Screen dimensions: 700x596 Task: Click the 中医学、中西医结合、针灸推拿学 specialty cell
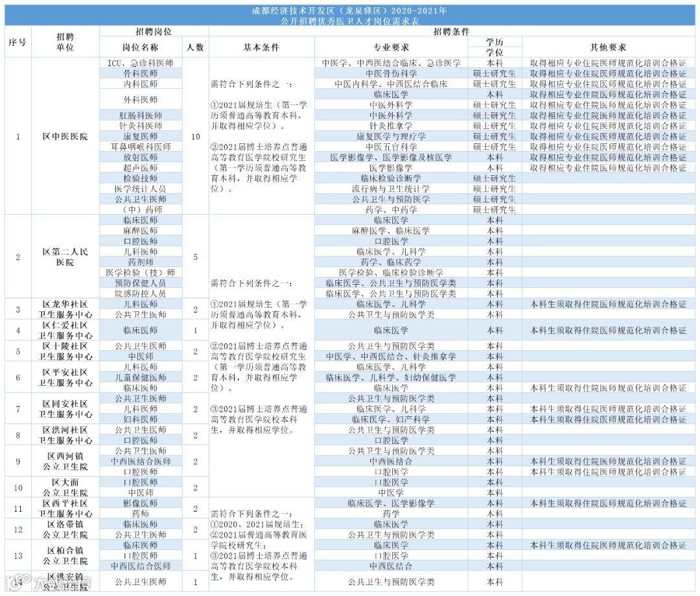point(391,357)
